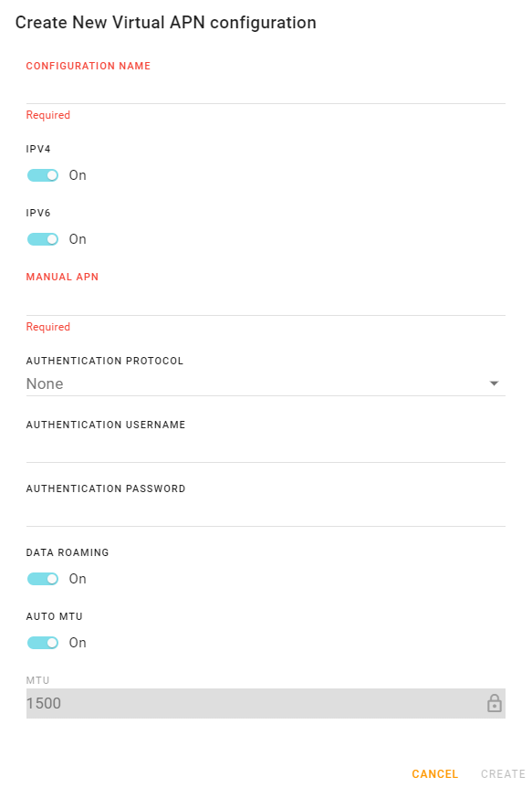The width and height of the screenshot is (532, 798).
Task: Click the Configuration Name input field
Action: (x=266, y=91)
